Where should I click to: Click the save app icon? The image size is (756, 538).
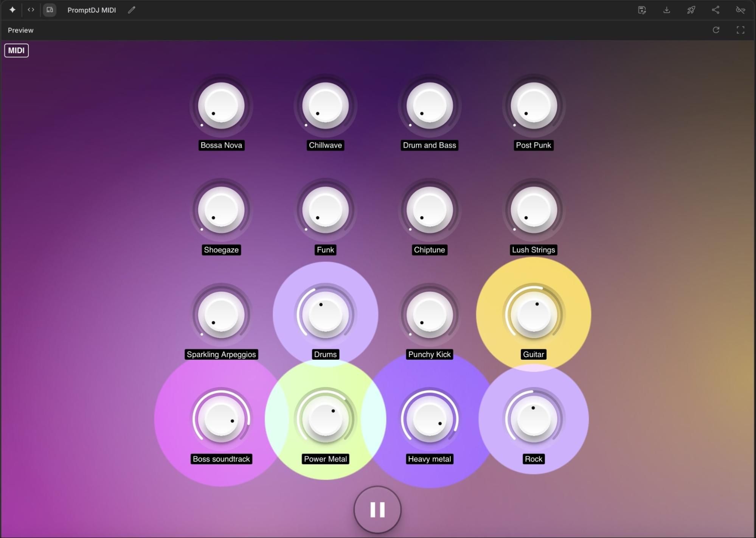pyautogui.click(x=642, y=10)
